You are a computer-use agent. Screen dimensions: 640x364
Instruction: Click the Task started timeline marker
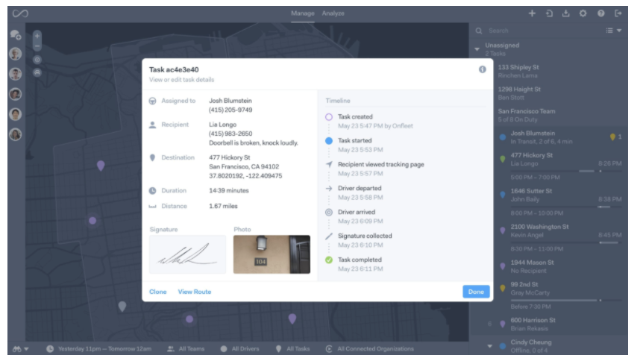point(328,141)
